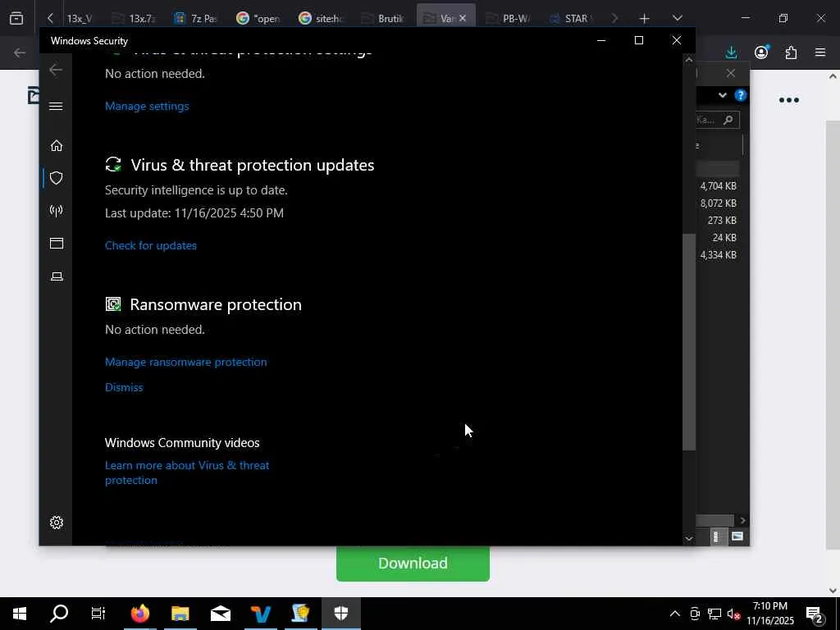Open a new browser tab
Screen dimensions: 840x630
click(x=645, y=18)
